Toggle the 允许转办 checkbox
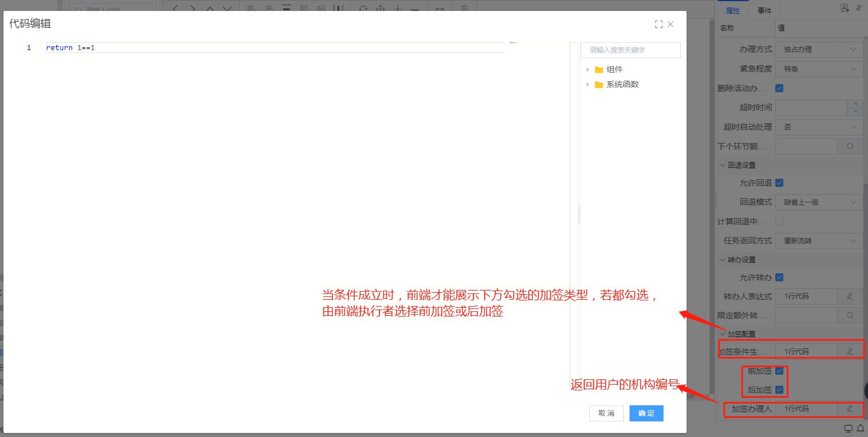 [x=779, y=277]
